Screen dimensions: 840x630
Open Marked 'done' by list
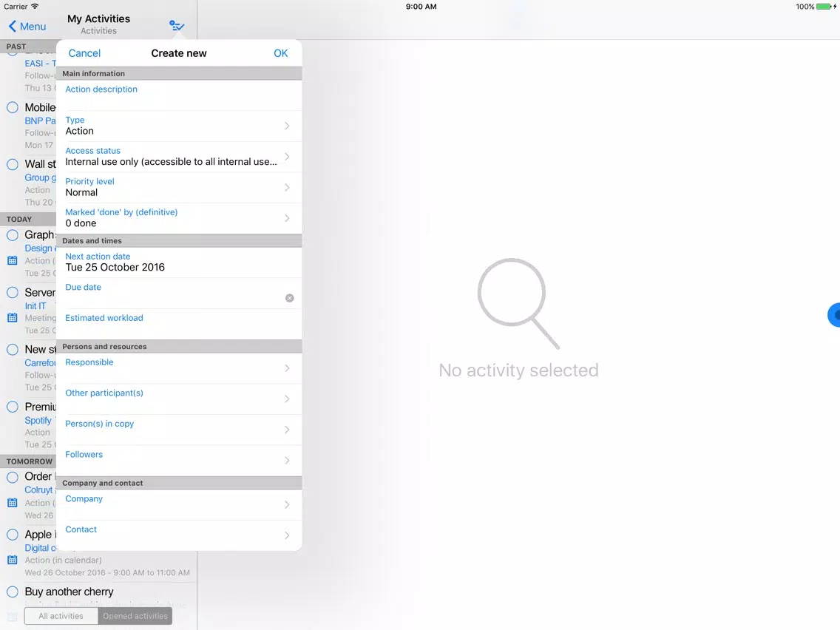(x=179, y=218)
